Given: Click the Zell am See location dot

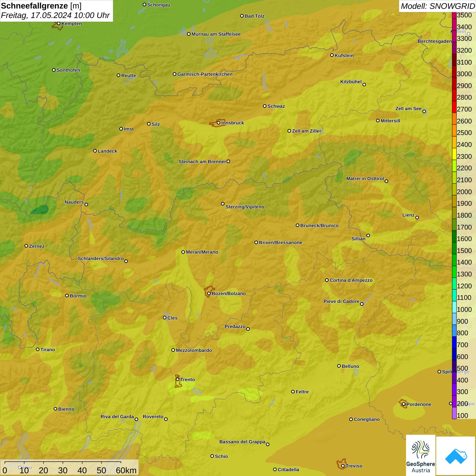Looking at the screenshot, I should click(424, 111).
